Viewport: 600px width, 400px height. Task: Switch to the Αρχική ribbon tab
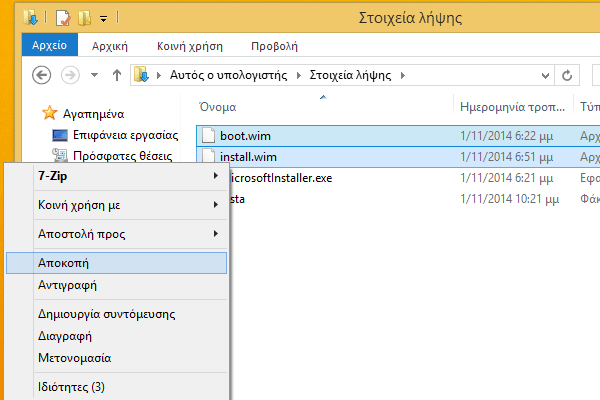tap(110, 46)
